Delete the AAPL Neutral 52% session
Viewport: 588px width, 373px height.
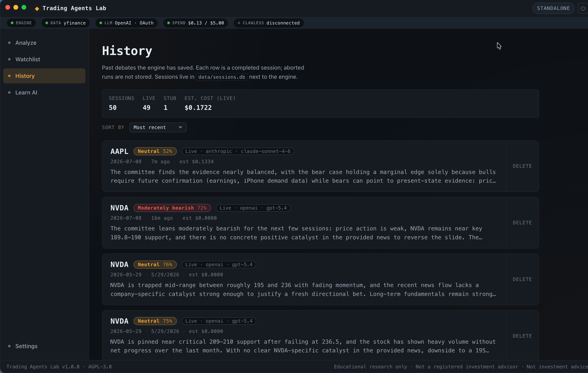[x=522, y=166]
